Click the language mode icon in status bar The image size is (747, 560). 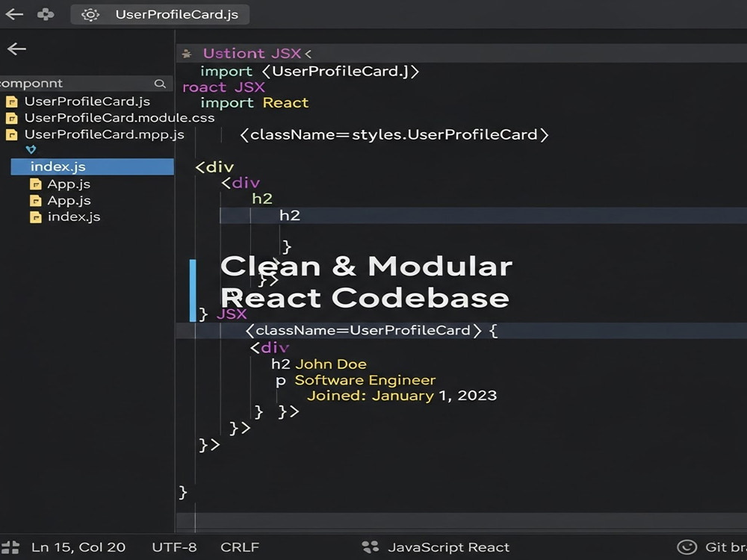(x=371, y=547)
